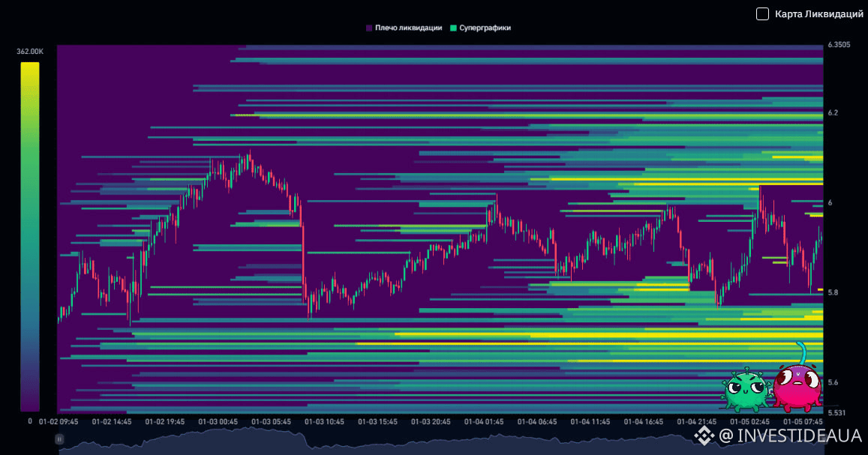This screenshot has height=455, width=868.
Task: Click the 01-03 05:45 time axis label
Action: point(272,422)
